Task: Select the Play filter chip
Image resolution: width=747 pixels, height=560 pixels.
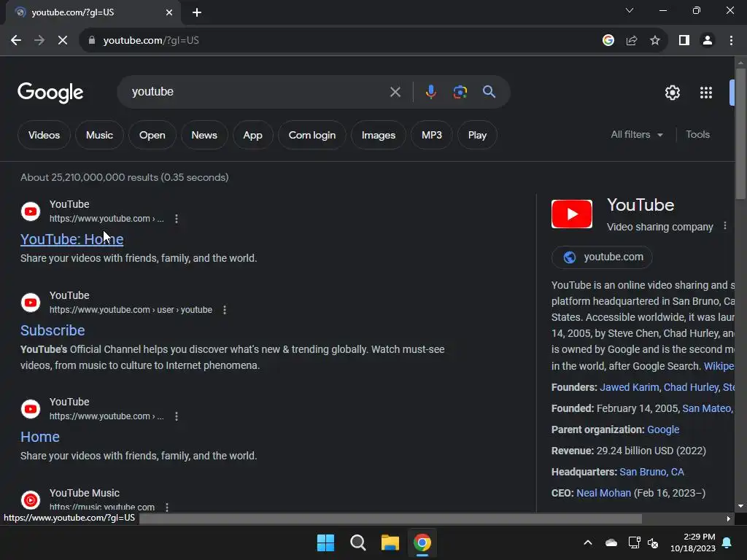Action: point(477,135)
